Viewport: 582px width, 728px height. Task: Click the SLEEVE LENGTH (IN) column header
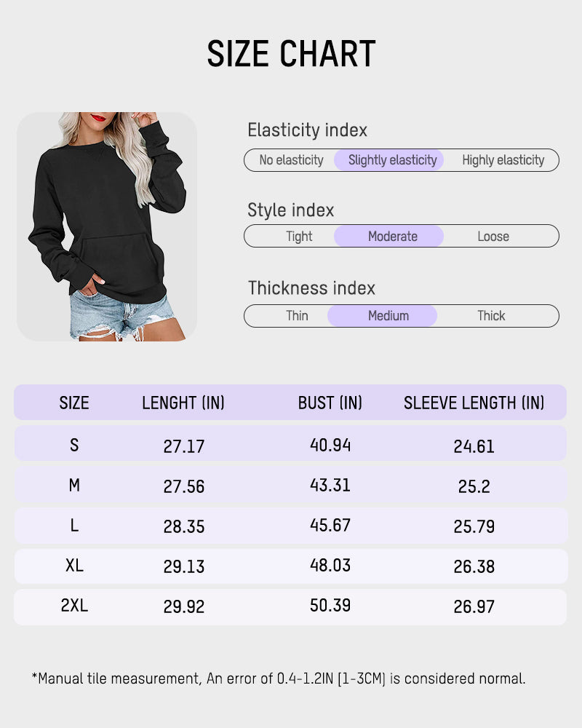tap(474, 403)
